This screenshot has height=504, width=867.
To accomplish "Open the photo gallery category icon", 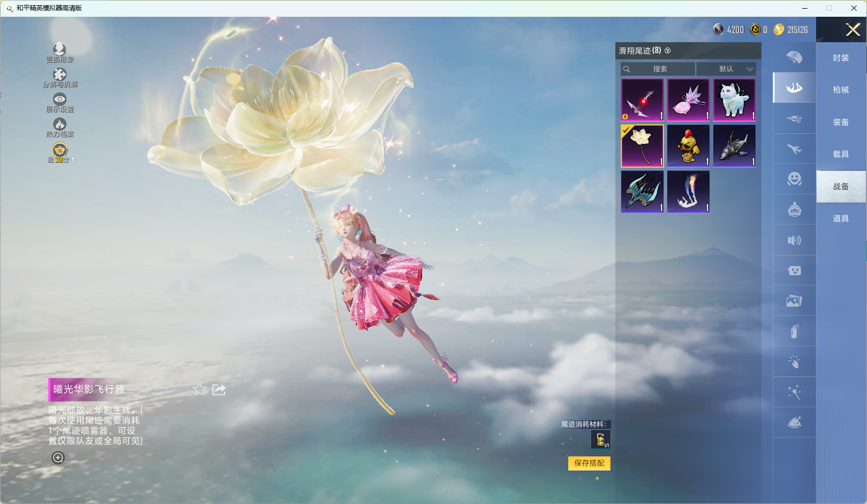I will pos(794,300).
